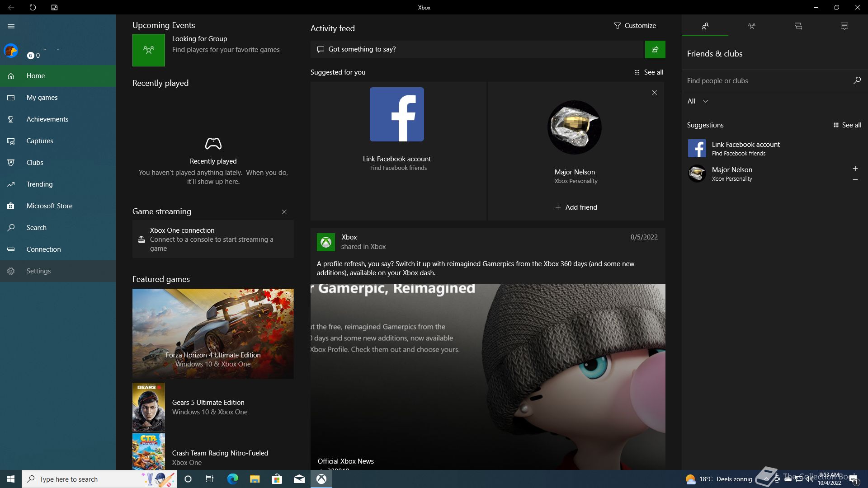Switch to the Messages tab icon

798,26
